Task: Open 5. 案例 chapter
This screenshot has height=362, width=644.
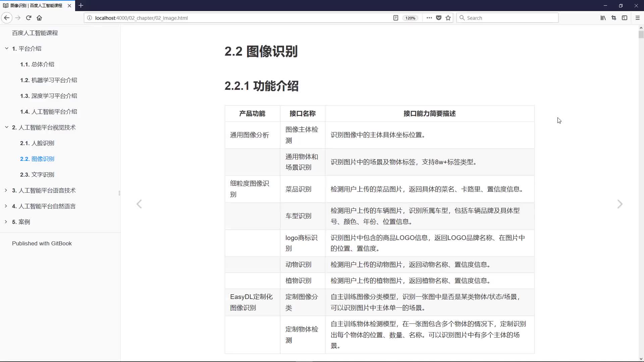Action: click(x=21, y=222)
